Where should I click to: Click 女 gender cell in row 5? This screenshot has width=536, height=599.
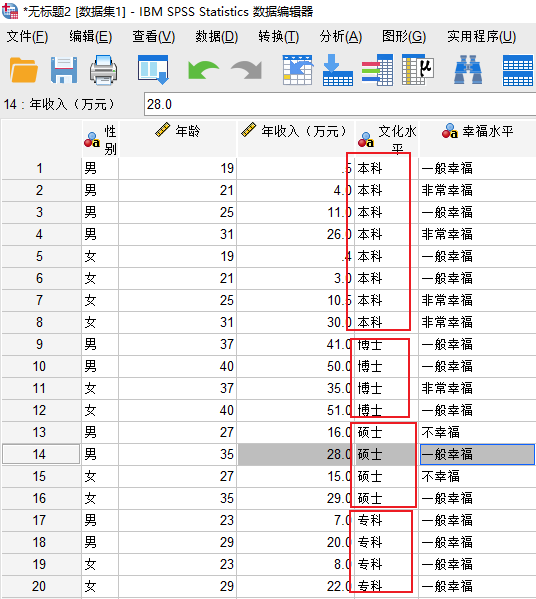click(100, 256)
